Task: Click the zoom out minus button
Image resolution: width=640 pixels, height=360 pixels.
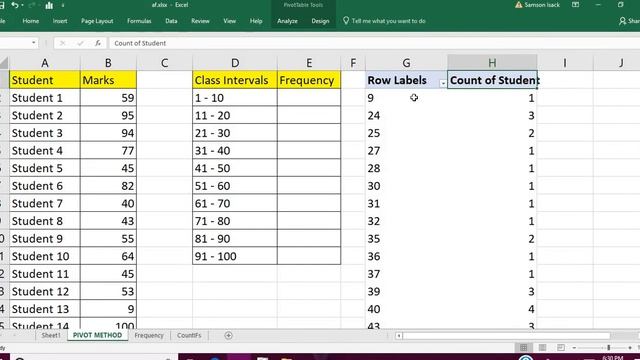Action: click(x=574, y=348)
